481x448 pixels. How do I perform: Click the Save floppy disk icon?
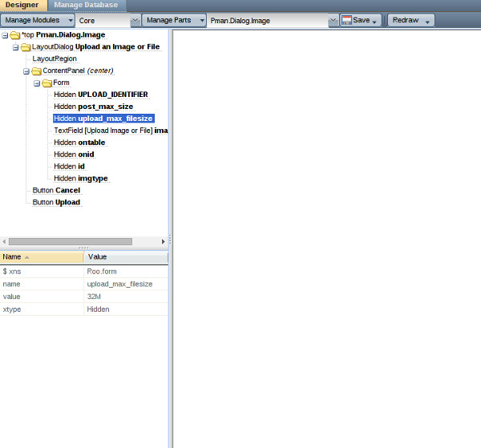(346, 20)
